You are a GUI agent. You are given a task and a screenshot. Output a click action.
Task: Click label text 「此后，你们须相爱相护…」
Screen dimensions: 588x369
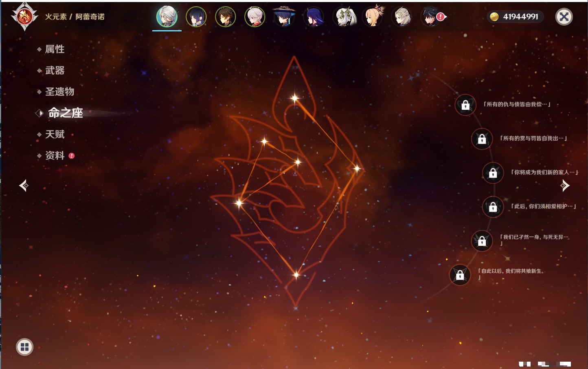click(543, 206)
